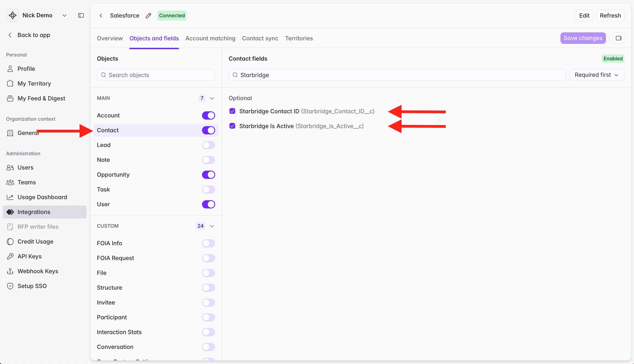Image resolution: width=634 pixels, height=364 pixels.
Task: Click the Refresh button
Action: tap(610, 16)
